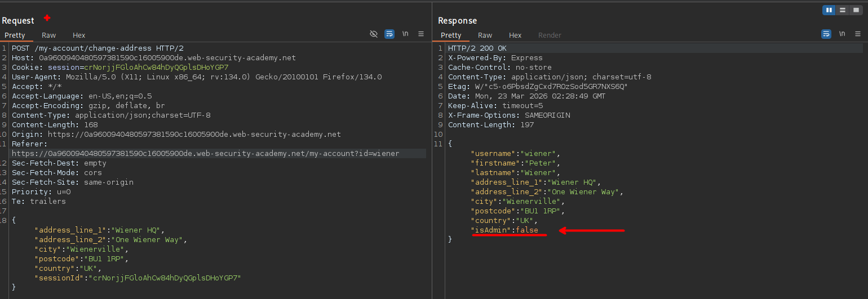
Task: Toggle line wrap in Request panel
Action: [389, 34]
